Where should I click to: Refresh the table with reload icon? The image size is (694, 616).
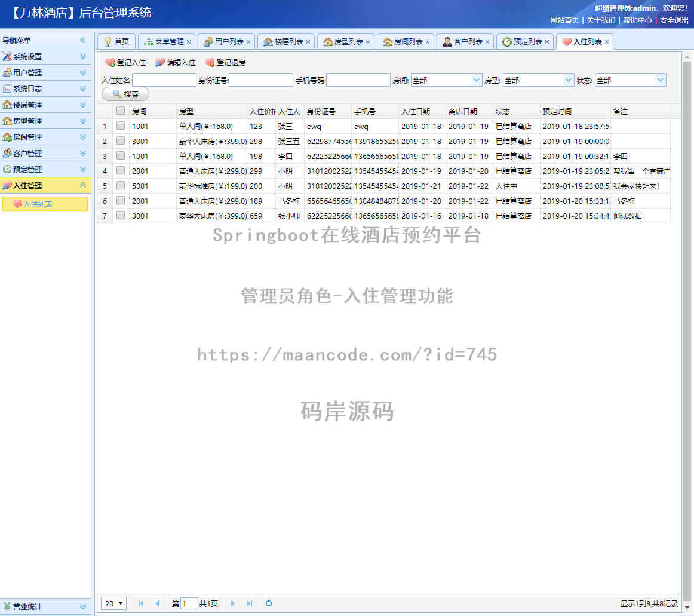269,603
